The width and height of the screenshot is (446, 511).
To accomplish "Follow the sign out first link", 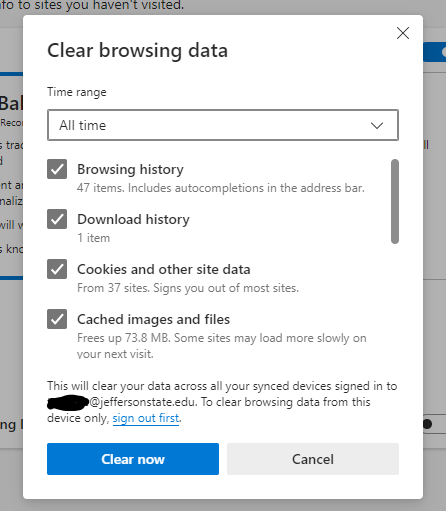I will [x=146, y=418].
